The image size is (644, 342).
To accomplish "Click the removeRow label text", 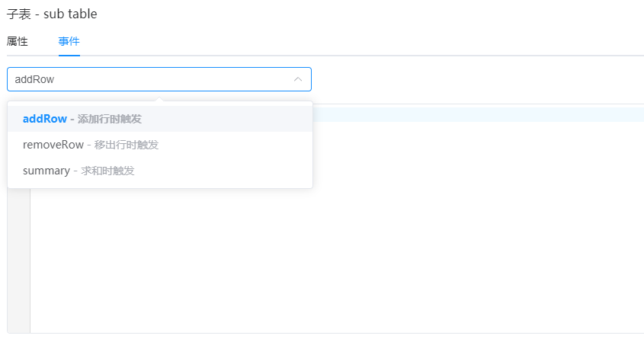I will click(x=53, y=145).
